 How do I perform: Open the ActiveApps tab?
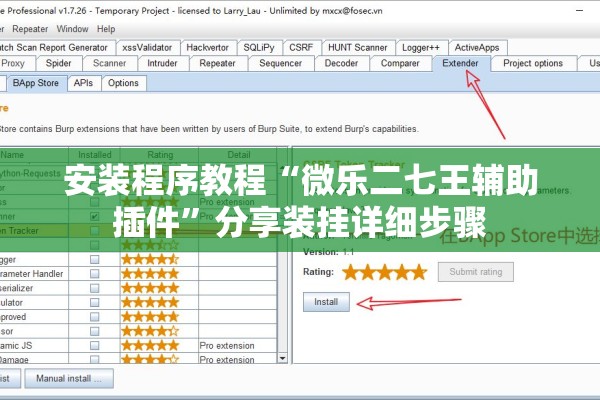[x=477, y=47]
